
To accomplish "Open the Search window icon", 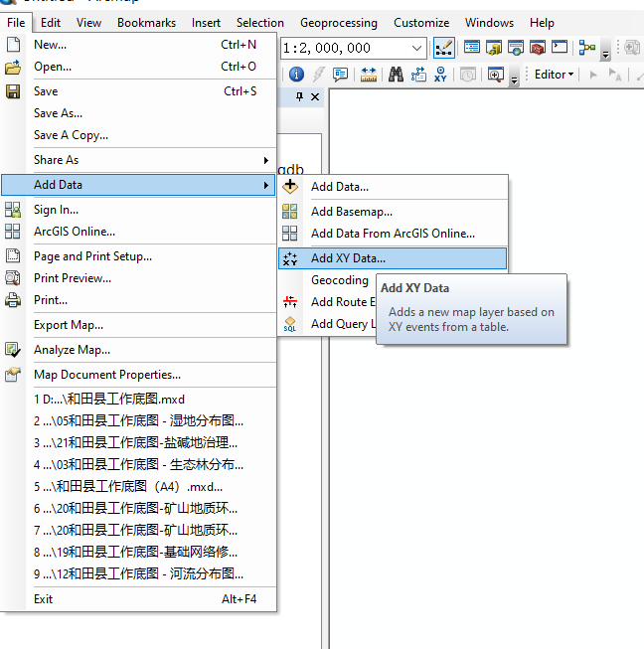I will [x=515, y=48].
